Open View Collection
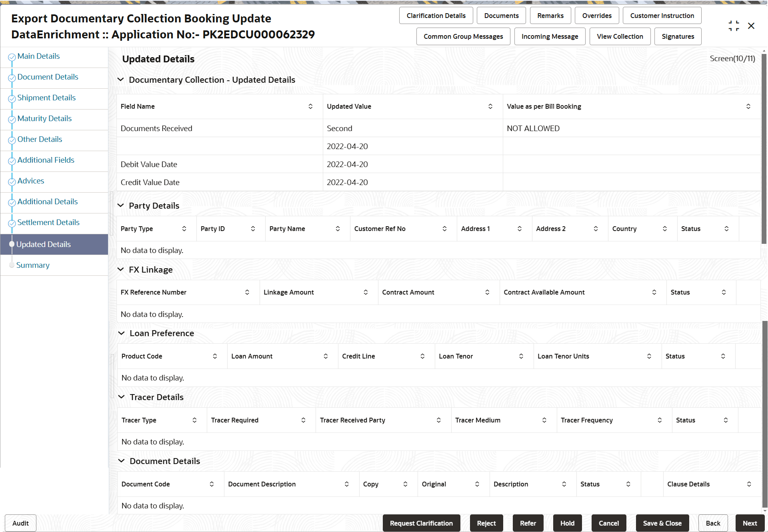 [620, 36]
